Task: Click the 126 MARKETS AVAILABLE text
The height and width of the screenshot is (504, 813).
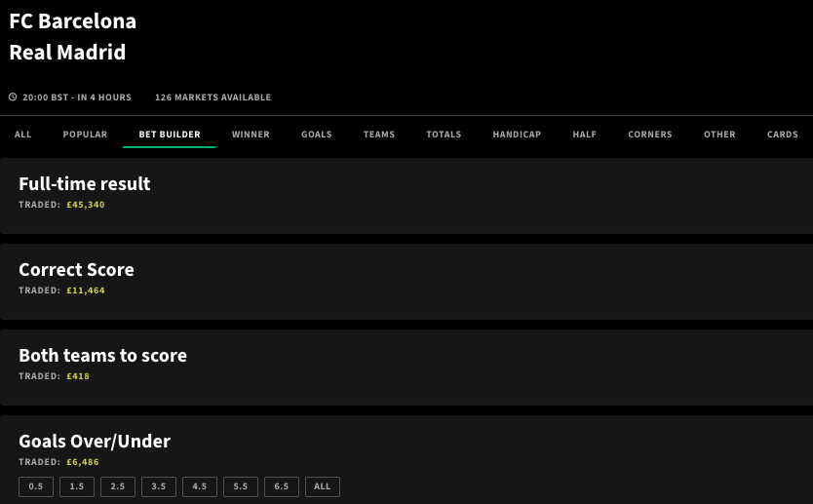Action: pyautogui.click(x=213, y=97)
